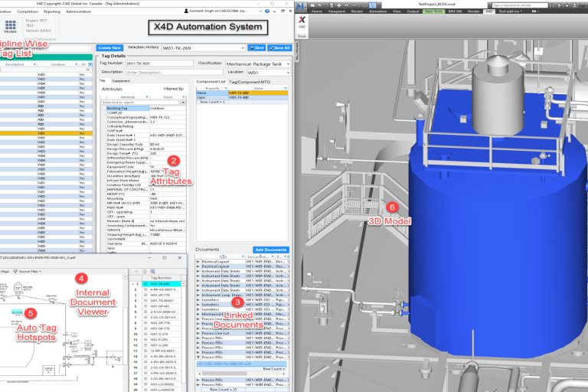The width and height of the screenshot is (588, 392).
Task: Click the Source Filter funnel icon
Action: click(x=15, y=271)
